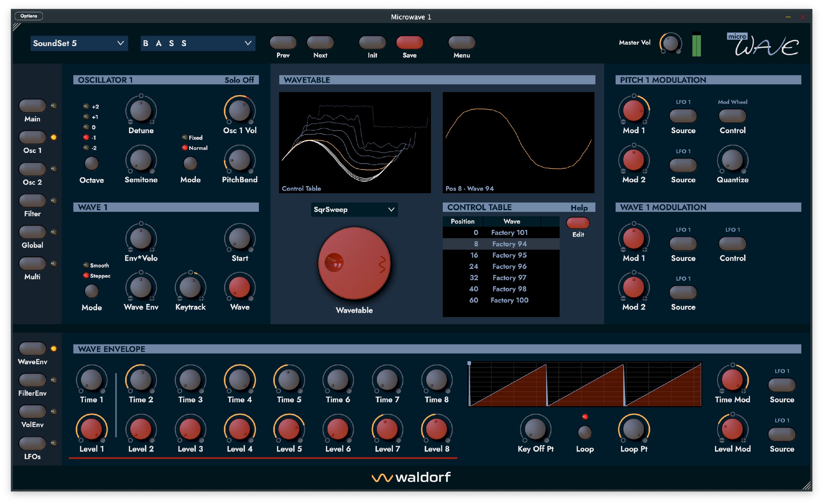Click the Semitone knob
This screenshot has height=504, width=823.
tap(141, 160)
